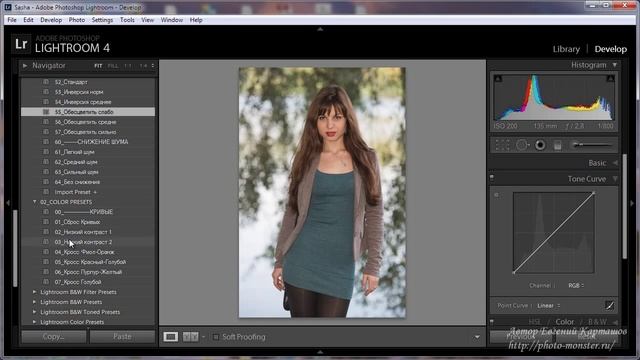The height and width of the screenshot is (360, 640).
Task: Collapse the Tone Curve panel
Action: coord(615,179)
